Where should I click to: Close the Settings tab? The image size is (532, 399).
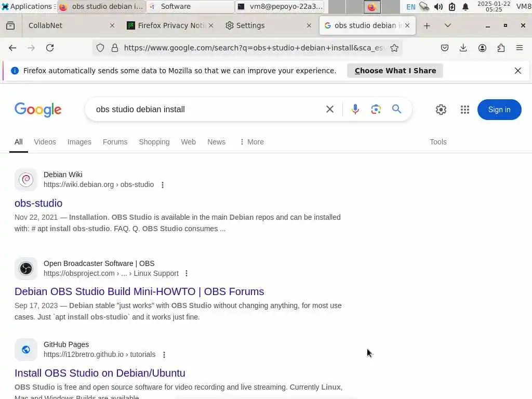coord(309,25)
